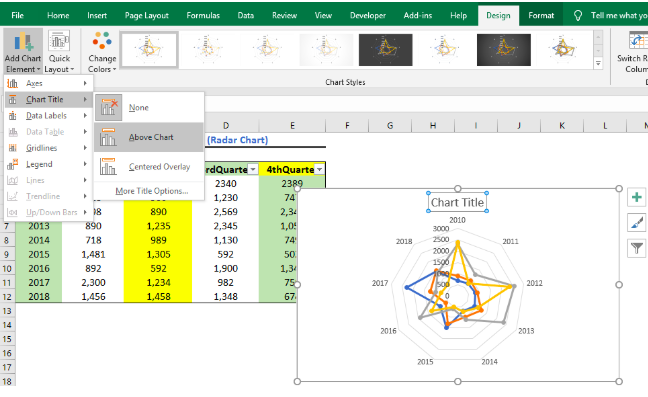Viewport: 648px width, 397px height.
Task: Switch to the Help tab
Action: 458,16
